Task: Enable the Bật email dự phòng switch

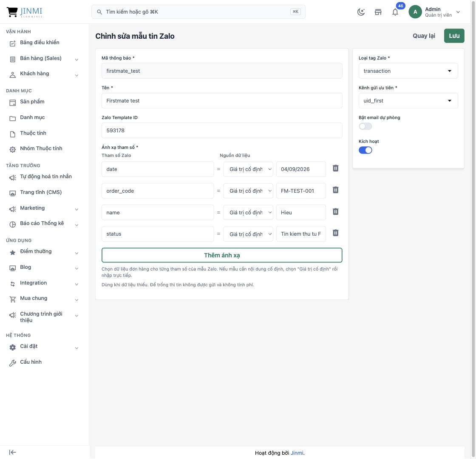Action: 365,126
